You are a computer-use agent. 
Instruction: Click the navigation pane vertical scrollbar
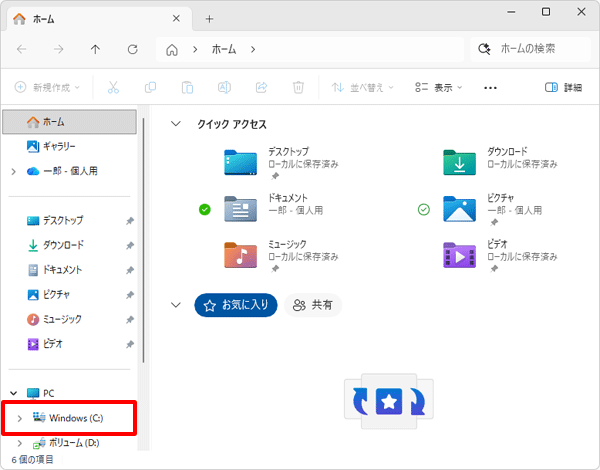(143, 240)
